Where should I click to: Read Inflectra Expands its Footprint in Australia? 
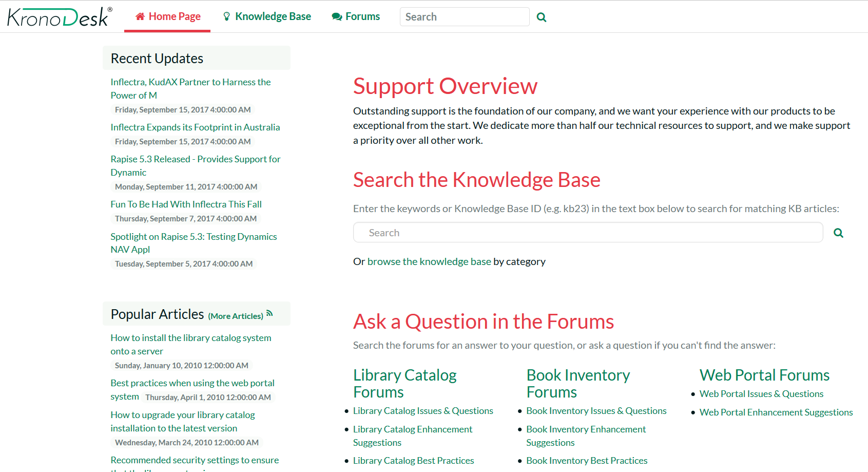pyautogui.click(x=195, y=127)
